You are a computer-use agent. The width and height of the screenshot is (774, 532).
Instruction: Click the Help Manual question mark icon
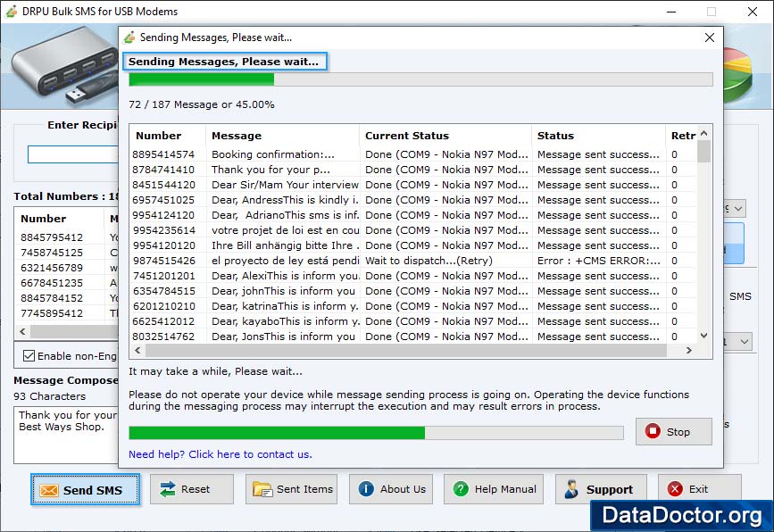(x=461, y=489)
